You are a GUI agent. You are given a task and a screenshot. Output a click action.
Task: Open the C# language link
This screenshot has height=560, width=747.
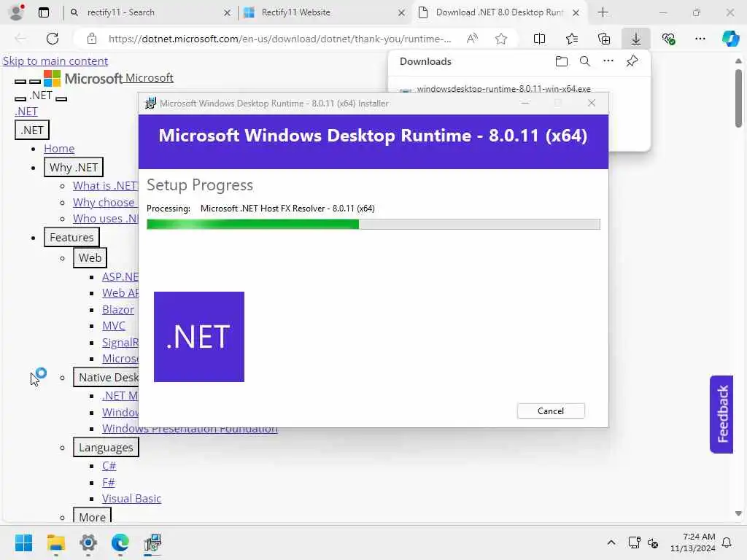(109, 466)
